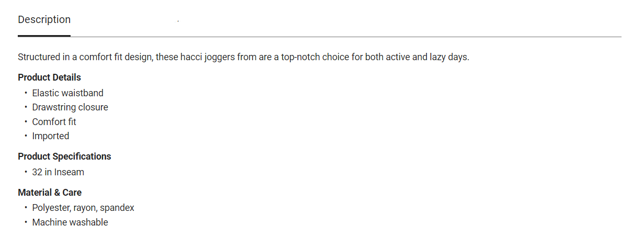Select the Product Specifications heading
The height and width of the screenshot is (236, 644).
tap(64, 156)
